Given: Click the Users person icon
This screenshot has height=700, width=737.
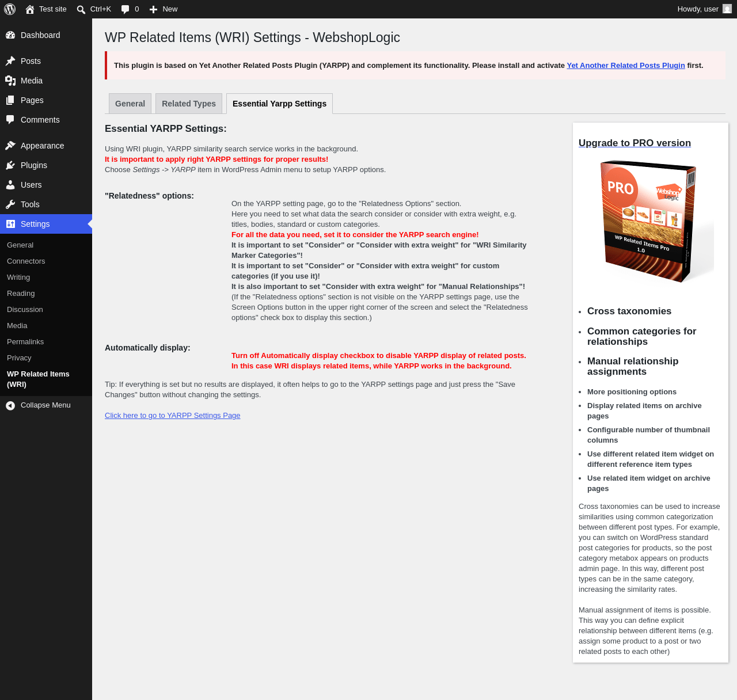Looking at the screenshot, I should (x=10, y=185).
